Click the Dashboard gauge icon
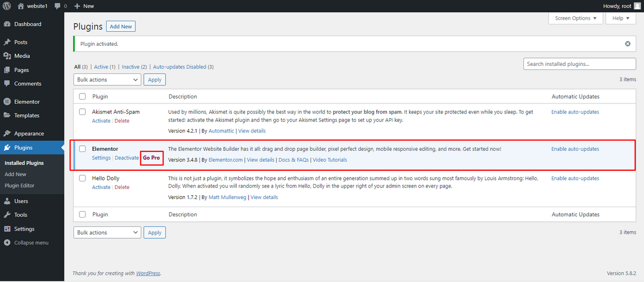644x282 pixels. tap(7, 24)
